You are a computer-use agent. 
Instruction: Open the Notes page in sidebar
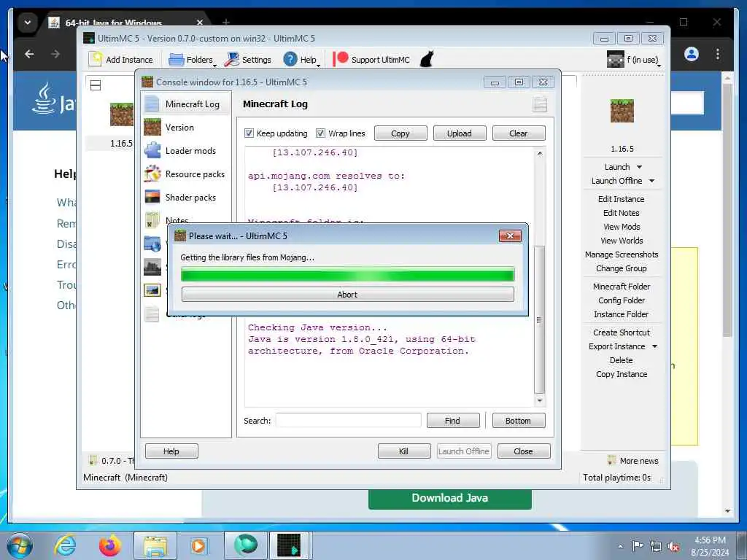point(177,219)
